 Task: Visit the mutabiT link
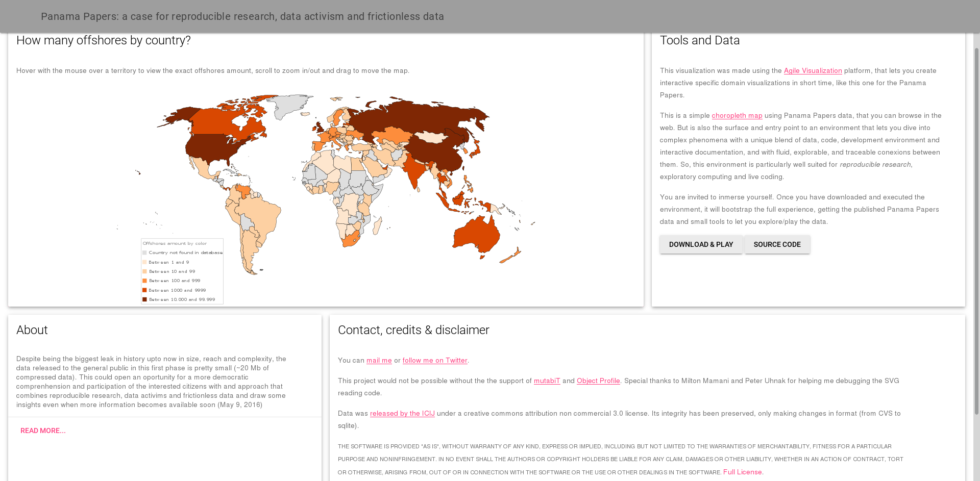(x=547, y=381)
